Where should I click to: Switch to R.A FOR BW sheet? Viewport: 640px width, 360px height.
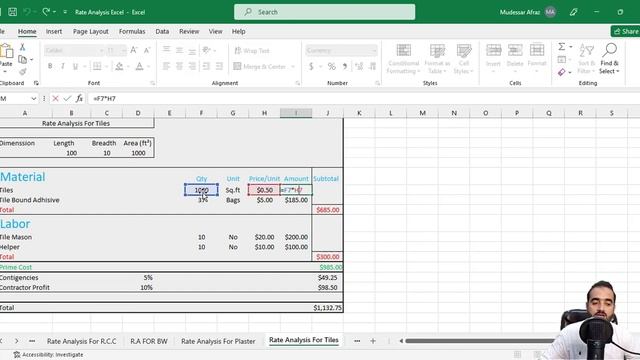pyautogui.click(x=149, y=341)
